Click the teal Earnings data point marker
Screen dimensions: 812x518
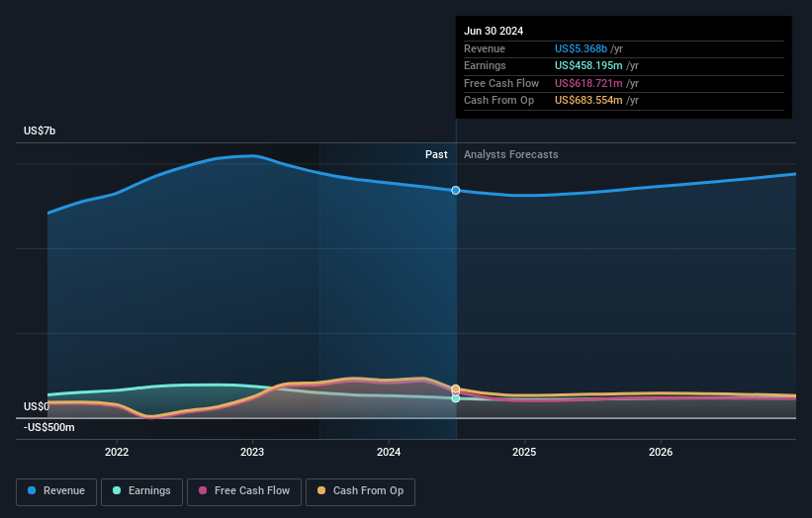[456, 398]
